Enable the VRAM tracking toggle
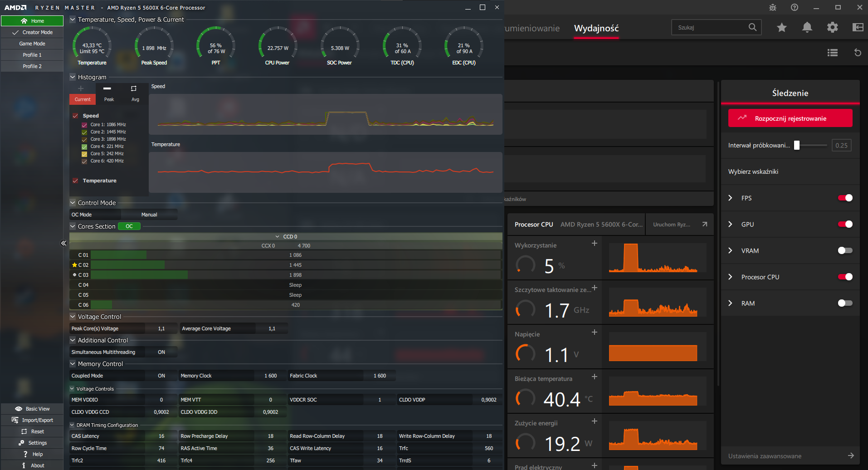The width and height of the screenshot is (868, 470). 845,250
